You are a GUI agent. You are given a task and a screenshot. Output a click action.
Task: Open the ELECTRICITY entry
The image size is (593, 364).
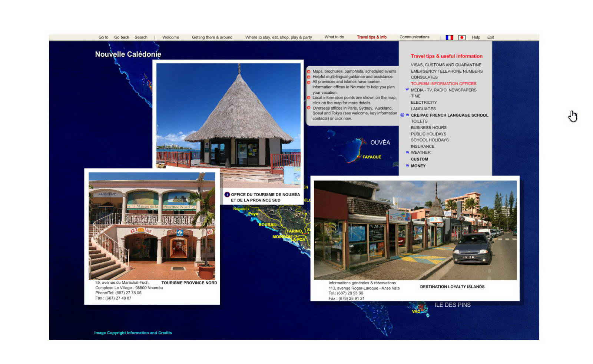(424, 103)
